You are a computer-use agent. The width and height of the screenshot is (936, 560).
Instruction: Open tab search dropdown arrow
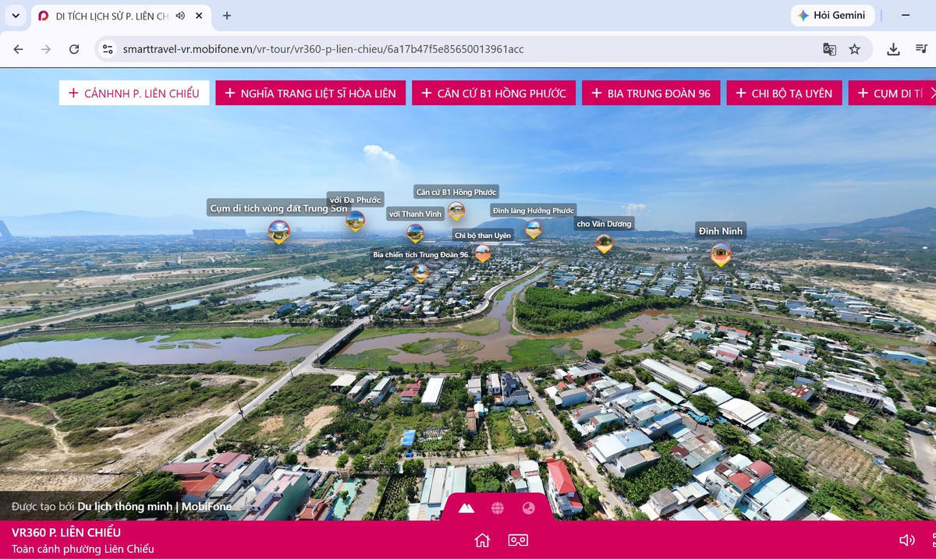(x=16, y=16)
